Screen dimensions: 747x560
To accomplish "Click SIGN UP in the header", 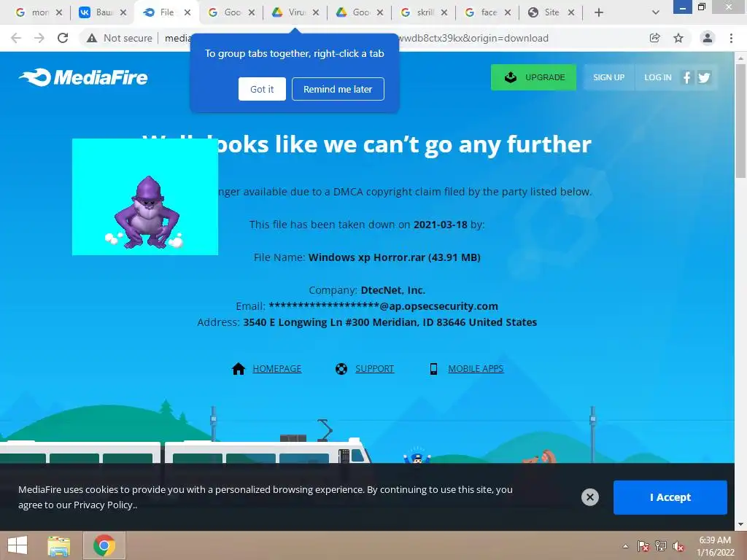I will (x=609, y=77).
